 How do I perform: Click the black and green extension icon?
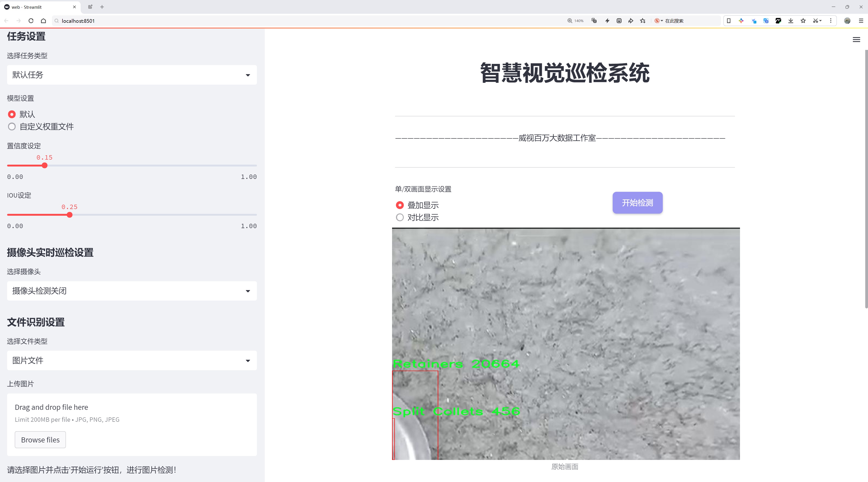click(778, 21)
